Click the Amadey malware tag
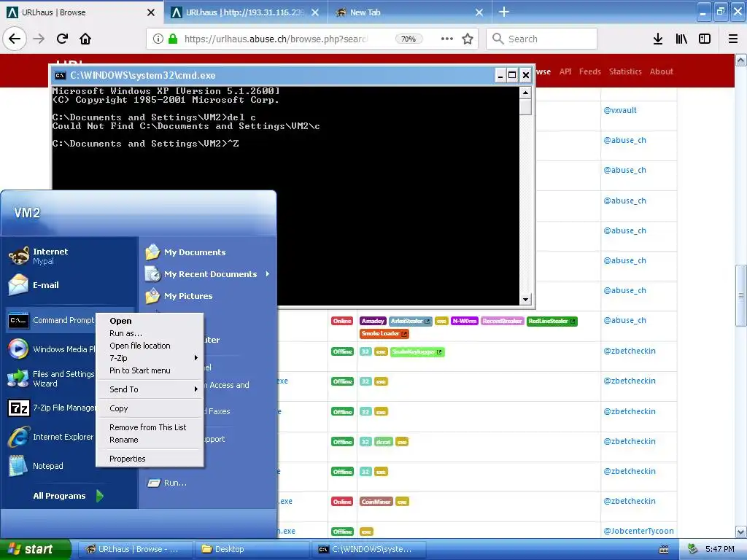Viewport: 747px width, 560px height. 373,321
